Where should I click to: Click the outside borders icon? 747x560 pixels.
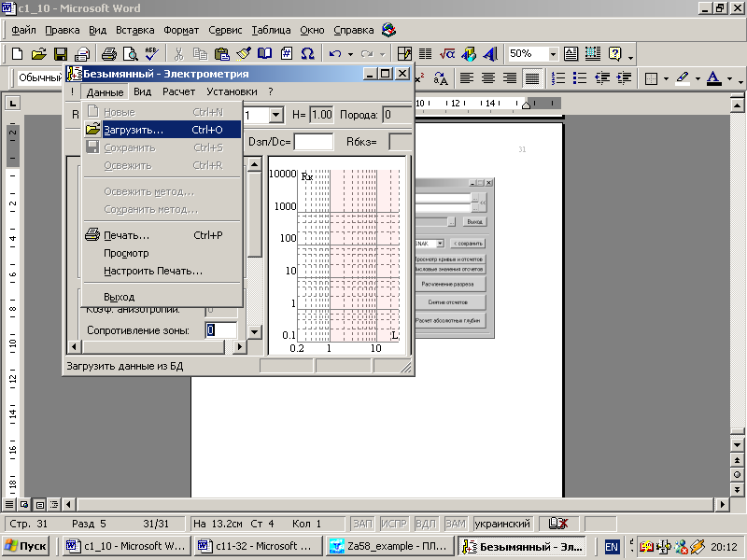tap(651, 78)
